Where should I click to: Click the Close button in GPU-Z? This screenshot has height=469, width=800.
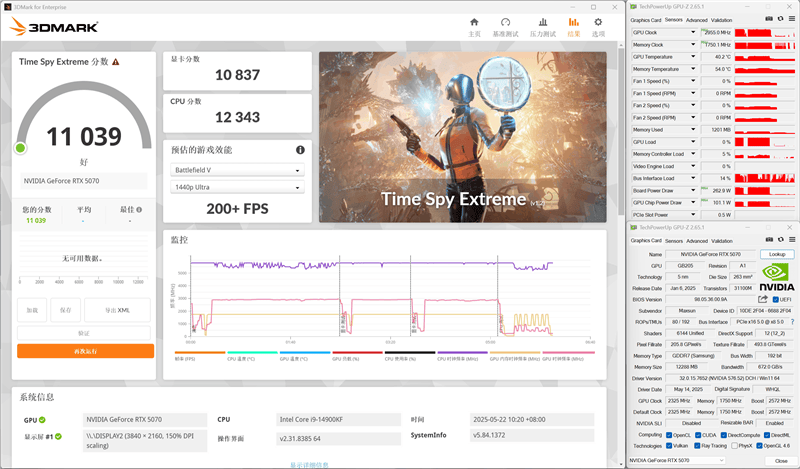(x=781, y=461)
